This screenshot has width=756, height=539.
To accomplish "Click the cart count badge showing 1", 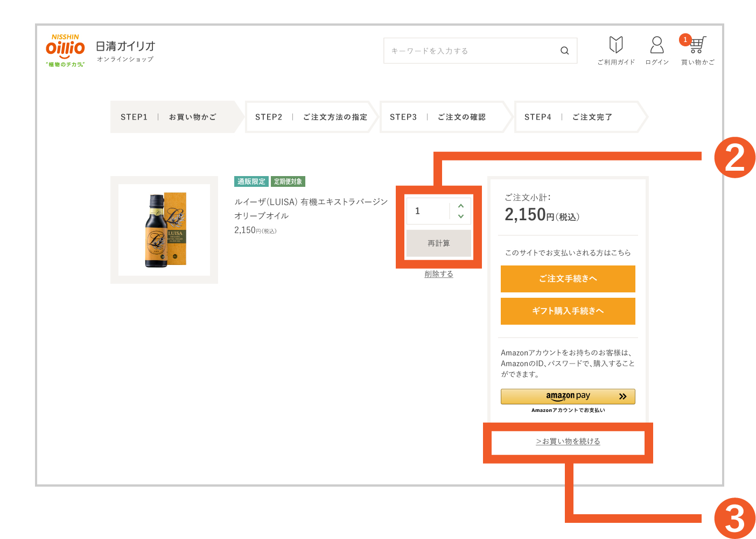I will point(685,39).
